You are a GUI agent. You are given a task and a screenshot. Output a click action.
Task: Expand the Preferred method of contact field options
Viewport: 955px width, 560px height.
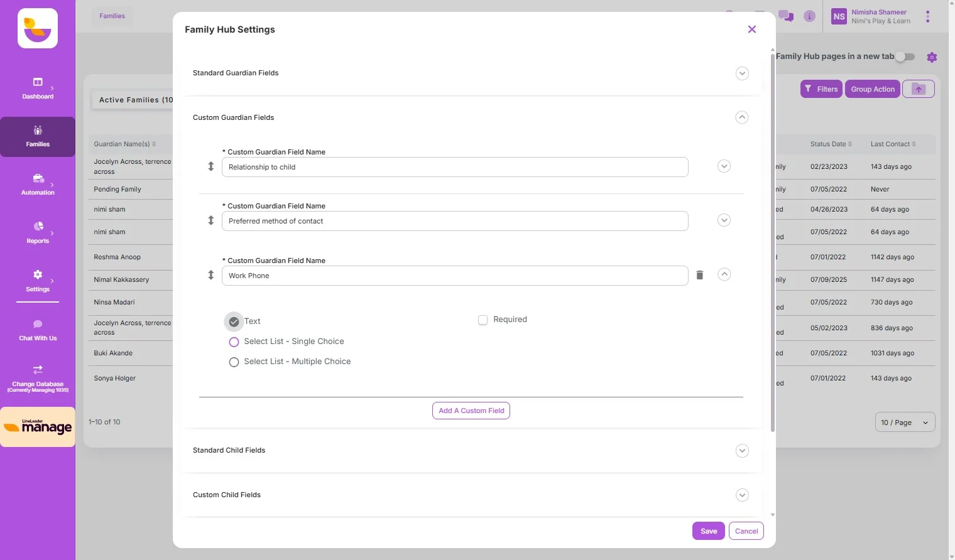click(x=724, y=220)
